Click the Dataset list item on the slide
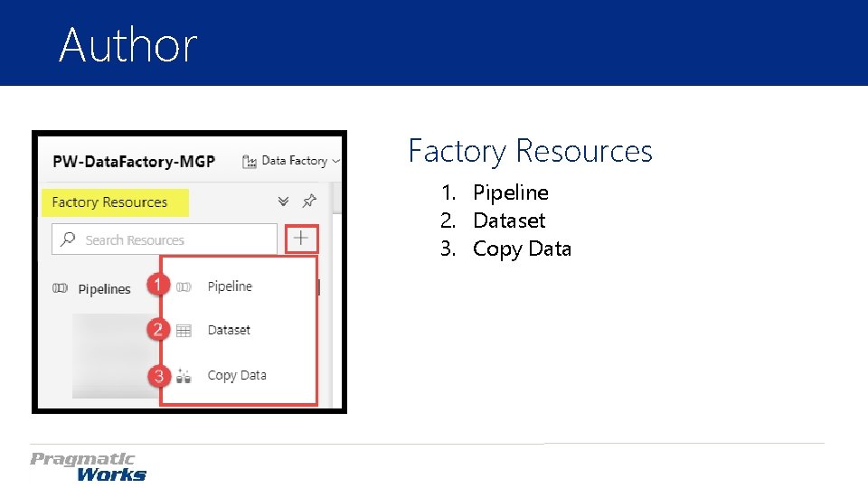The image size is (868, 488). pos(509,221)
